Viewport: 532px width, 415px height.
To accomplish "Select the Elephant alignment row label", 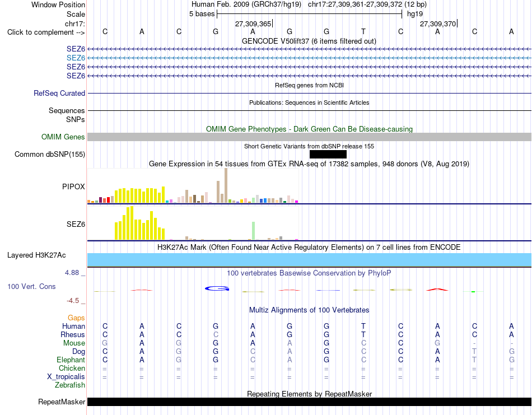I will click(71, 360).
